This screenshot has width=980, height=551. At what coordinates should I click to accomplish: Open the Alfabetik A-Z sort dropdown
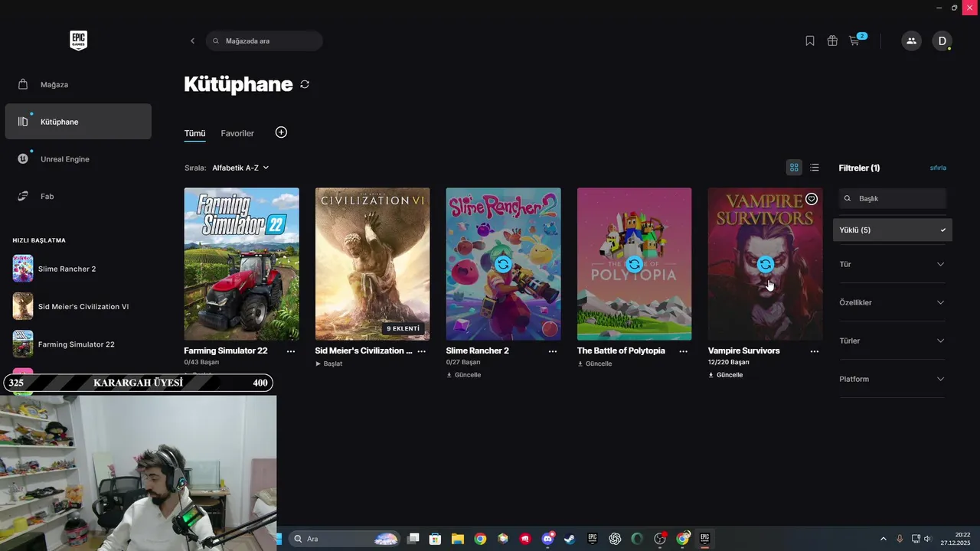click(x=240, y=168)
